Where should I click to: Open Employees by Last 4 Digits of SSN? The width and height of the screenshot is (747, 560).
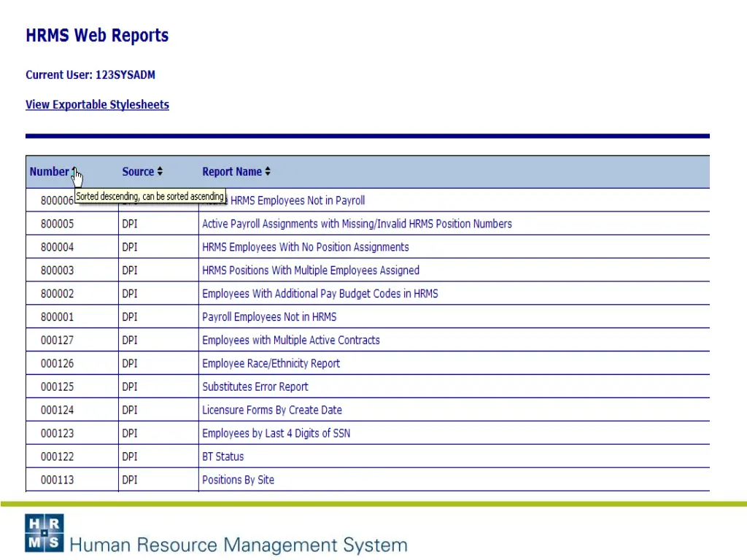pyautogui.click(x=276, y=434)
